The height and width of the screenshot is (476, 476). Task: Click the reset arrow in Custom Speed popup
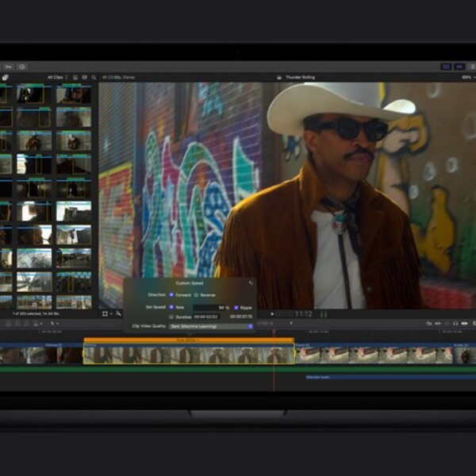click(x=251, y=283)
